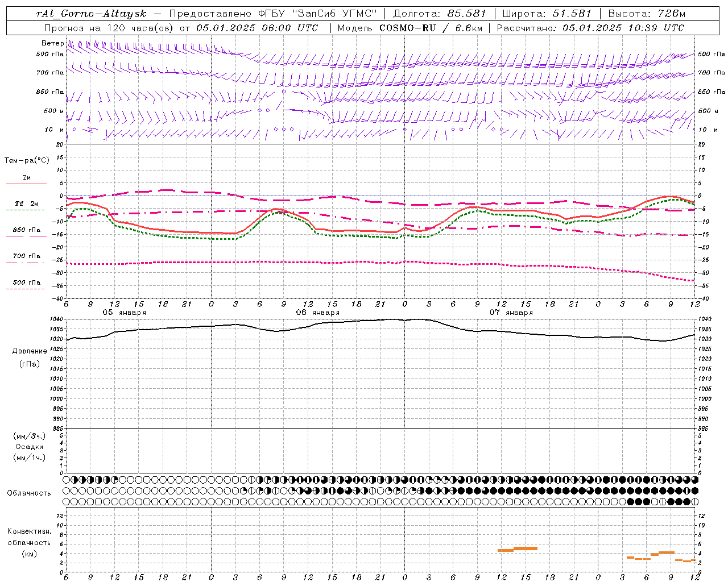Click forecast start time 05.01.2025 06:00 UTC
728x582 pixels.
[x=257, y=28]
